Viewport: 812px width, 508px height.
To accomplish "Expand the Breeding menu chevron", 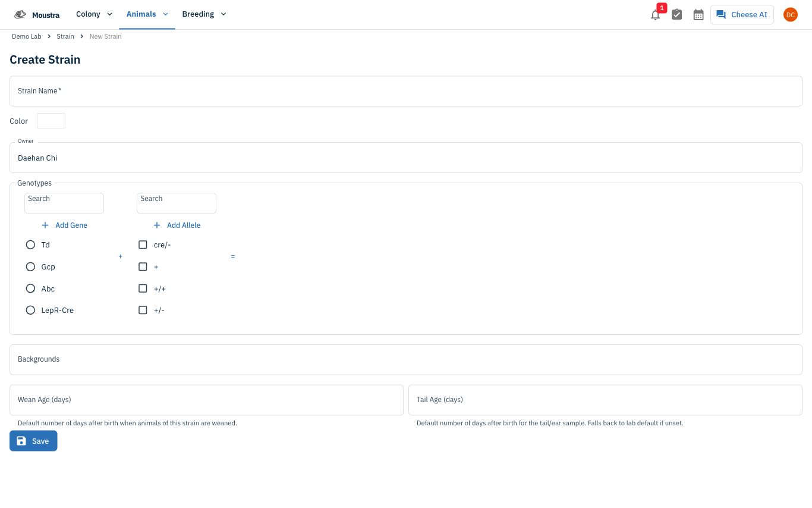I will pyautogui.click(x=224, y=14).
